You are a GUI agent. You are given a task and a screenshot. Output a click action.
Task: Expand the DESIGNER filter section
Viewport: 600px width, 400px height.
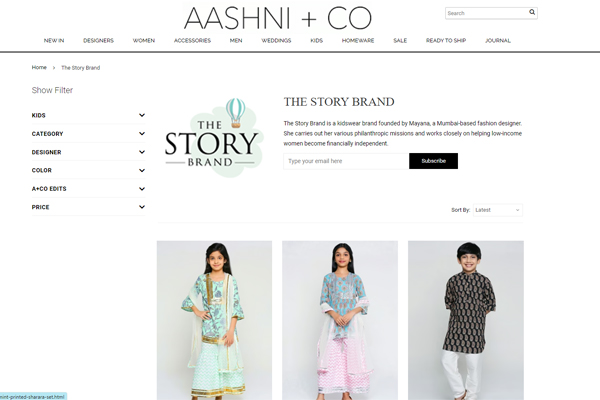pyautogui.click(x=88, y=152)
